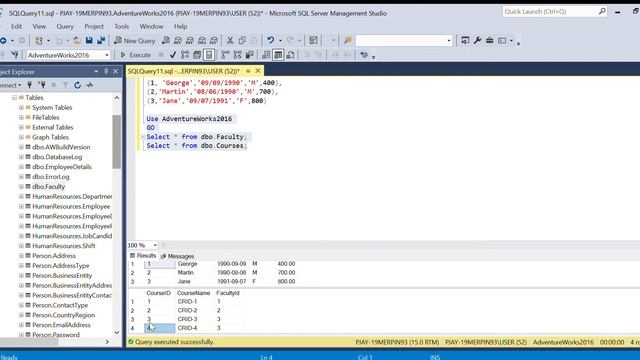
Task: Close the Object Explorer panel
Action: [116, 71]
